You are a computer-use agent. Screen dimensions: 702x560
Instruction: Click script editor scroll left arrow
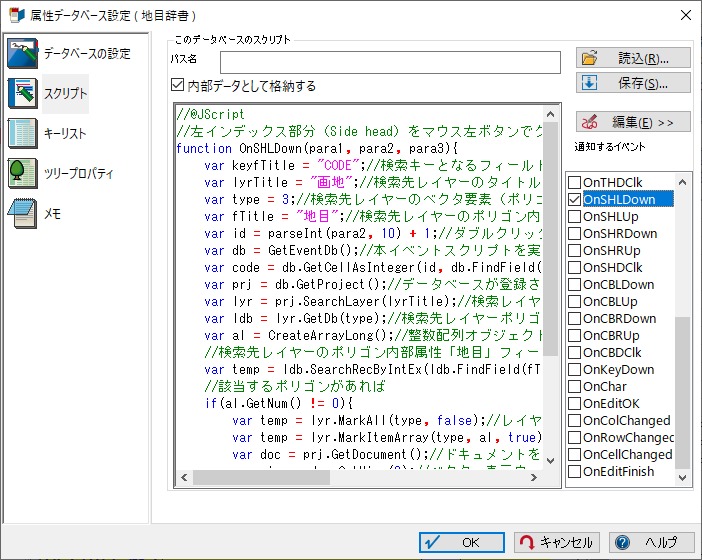tap(184, 477)
